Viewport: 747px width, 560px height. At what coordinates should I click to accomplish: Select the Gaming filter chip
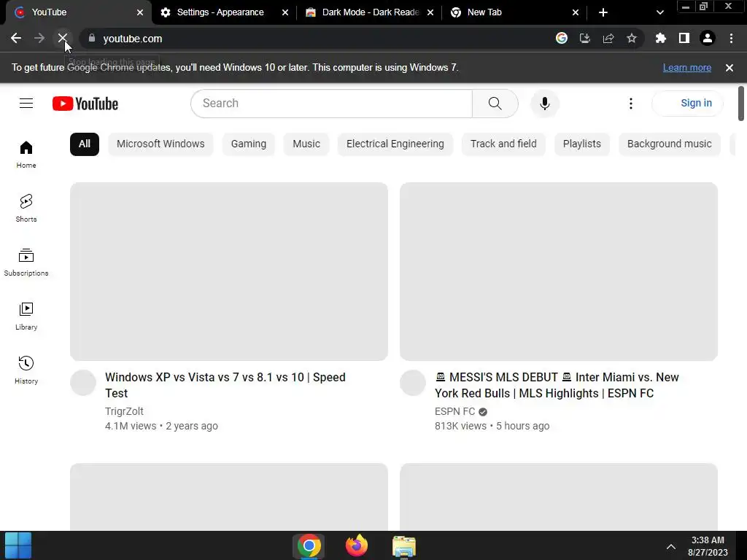249,144
